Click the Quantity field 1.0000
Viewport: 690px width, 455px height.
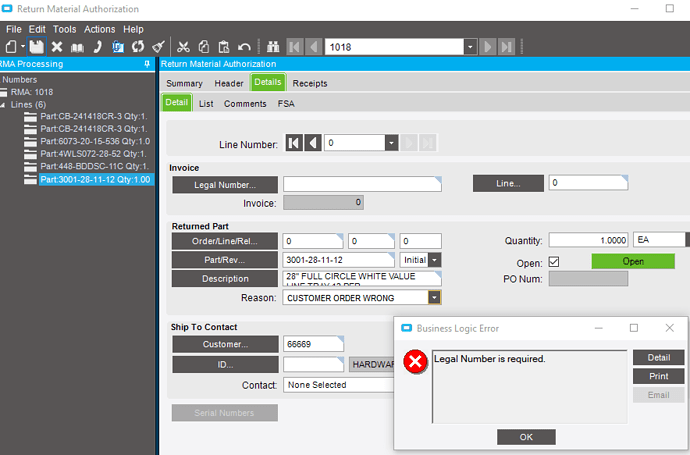click(588, 240)
